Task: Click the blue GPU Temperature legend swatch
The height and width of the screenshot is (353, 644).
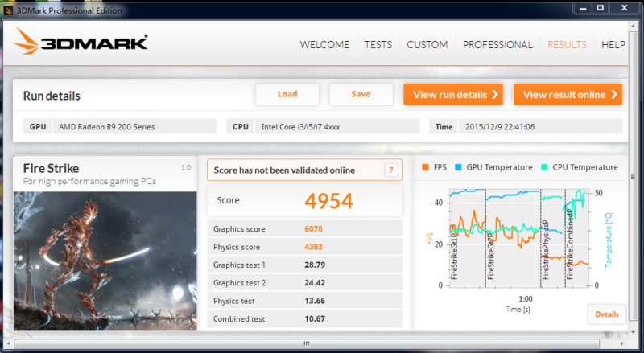Action: coord(458,167)
